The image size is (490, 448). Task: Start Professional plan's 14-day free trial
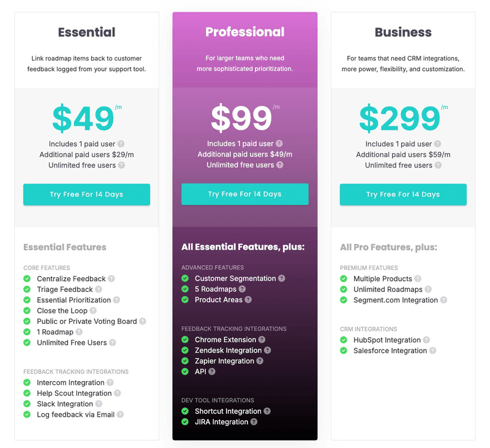pyautogui.click(x=245, y=195)
